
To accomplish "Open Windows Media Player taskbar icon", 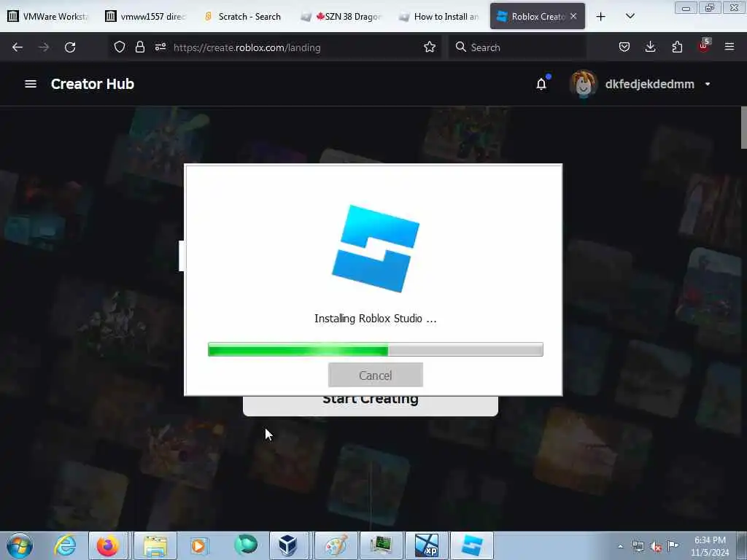I will click(198, 545).
